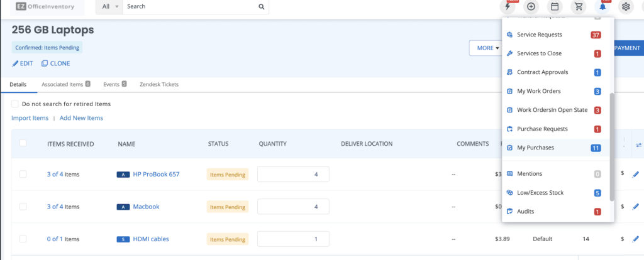Click the Purchase Requests icon

click(x=509, y=129)
